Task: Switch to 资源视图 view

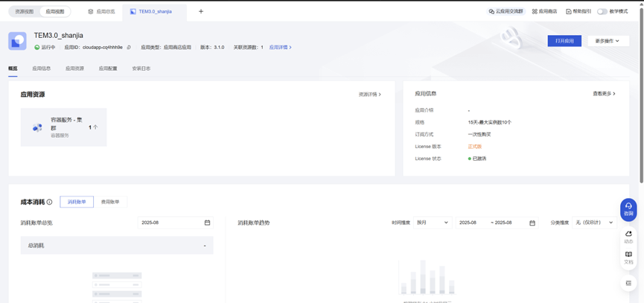Action: [25, 12]
